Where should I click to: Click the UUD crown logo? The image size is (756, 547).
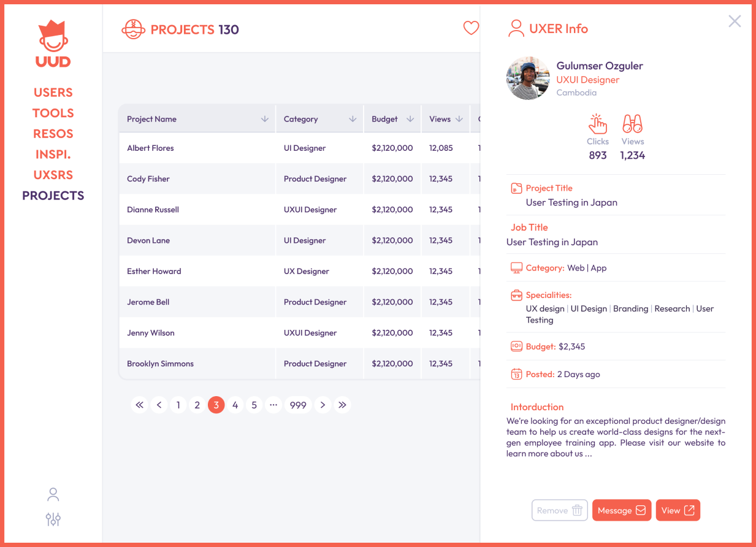click(x=53, y=44)
